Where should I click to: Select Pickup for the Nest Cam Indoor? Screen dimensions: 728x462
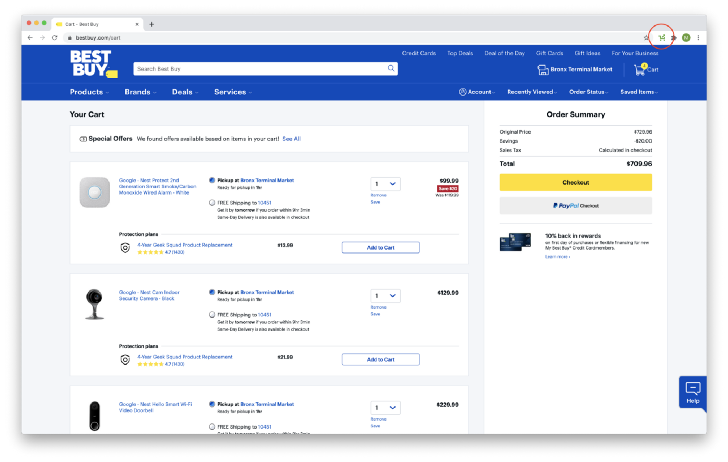tap(212, 292)
